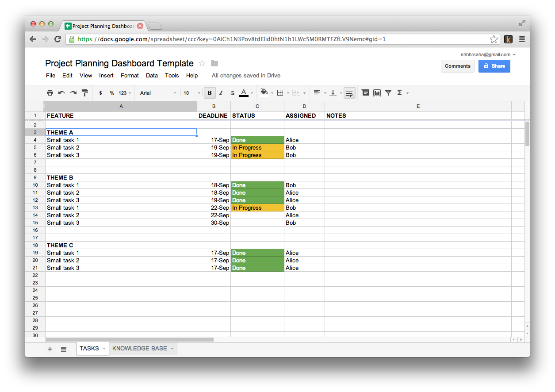Open the Arial font dropdown
Screen dimensions: 555x392
click(158, 93)
